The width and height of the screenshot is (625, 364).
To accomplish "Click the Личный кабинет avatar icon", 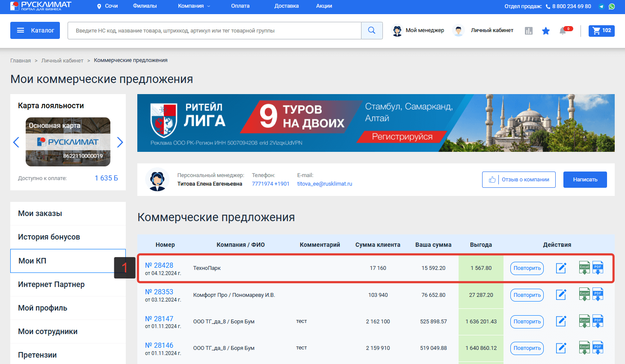I will coord(459,31).
